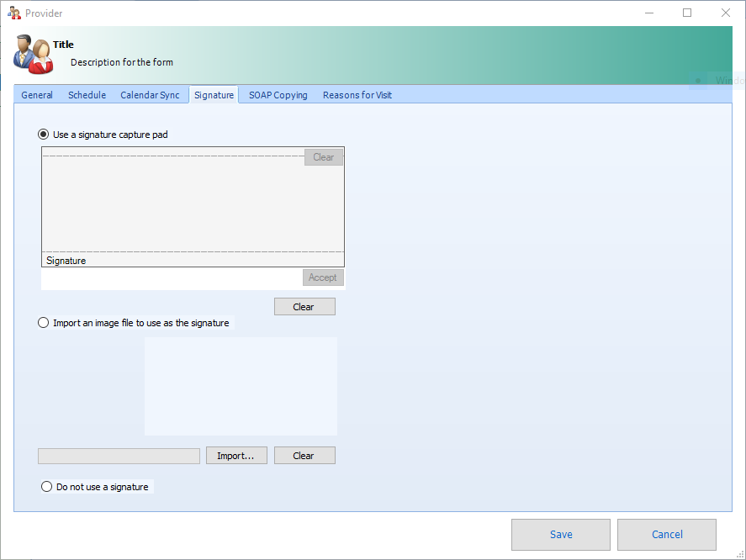Switch to the Calendar Sync tab
746x560 pixels.
[150, 95]
